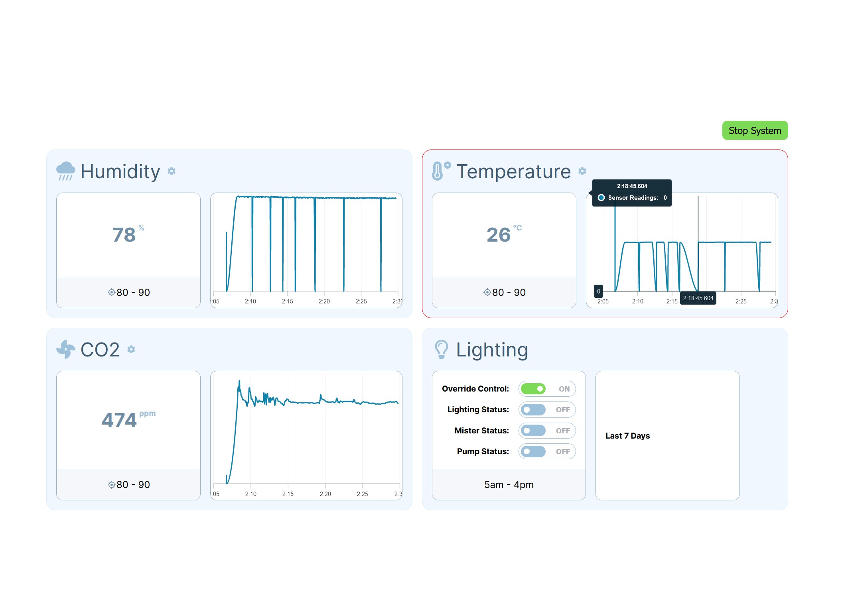Click CO2 target range crosshair icon
Image resolution: width=842 pixels, height=616 pixels.
(x=111, y=484)
